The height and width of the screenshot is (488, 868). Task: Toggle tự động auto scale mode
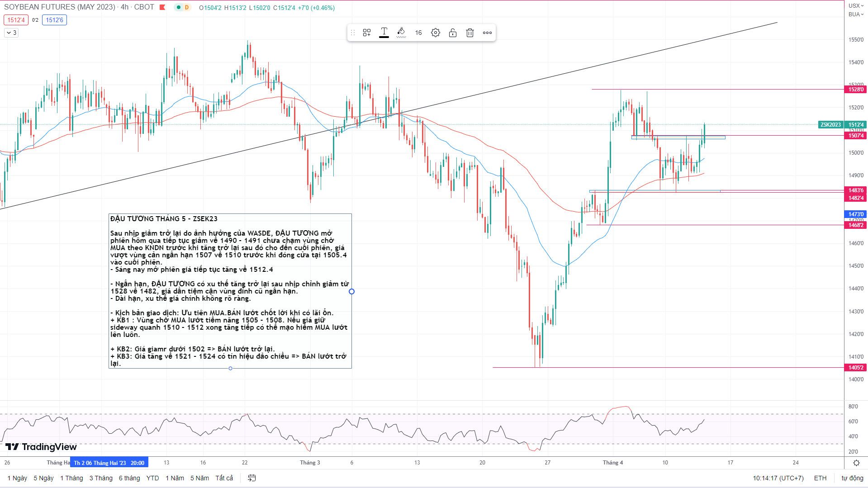pyautogui.click(x=852, y=478)
